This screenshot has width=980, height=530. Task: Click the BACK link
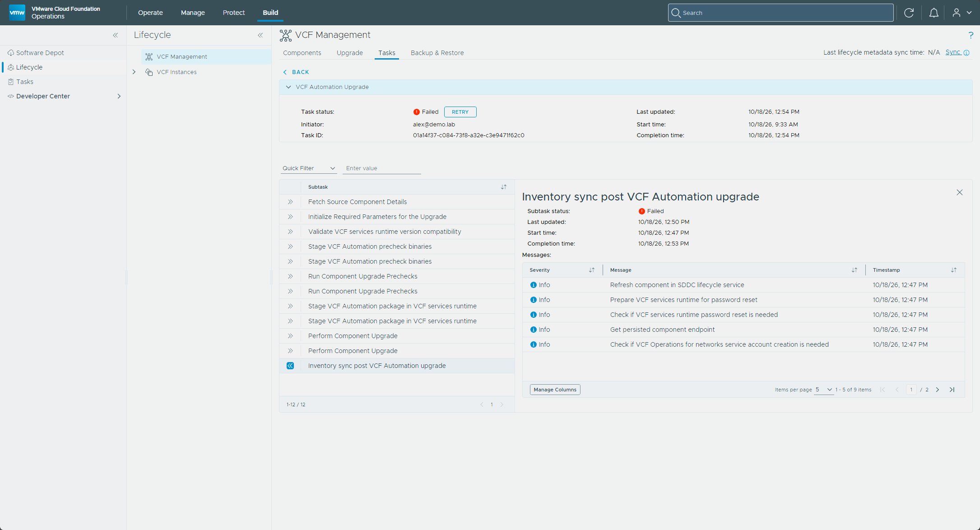click(296, 72)
